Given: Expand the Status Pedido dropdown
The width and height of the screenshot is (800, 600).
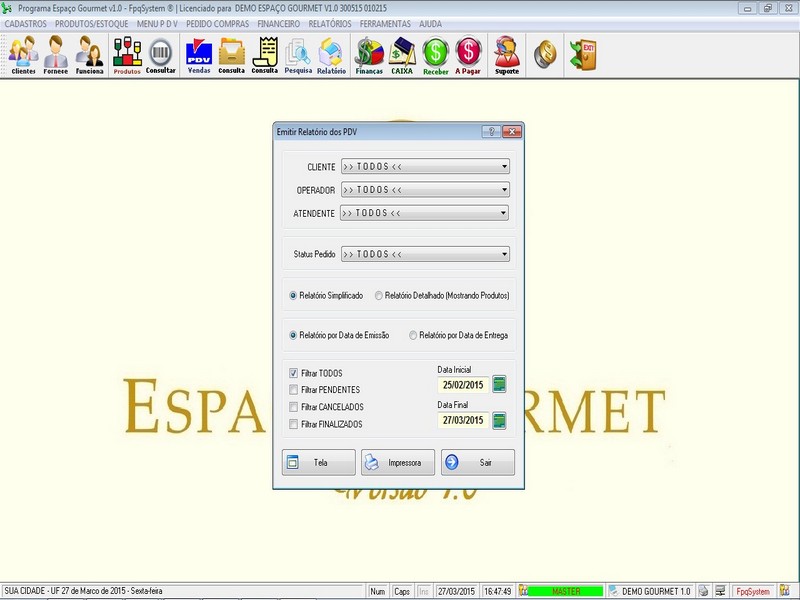Looking at the screenshot, I should coord(504,254).
